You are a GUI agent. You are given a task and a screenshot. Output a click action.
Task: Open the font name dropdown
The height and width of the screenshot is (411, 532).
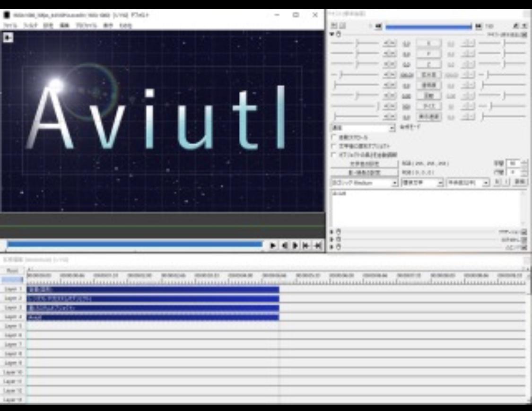pyautogui.click(x=365, y=183)
